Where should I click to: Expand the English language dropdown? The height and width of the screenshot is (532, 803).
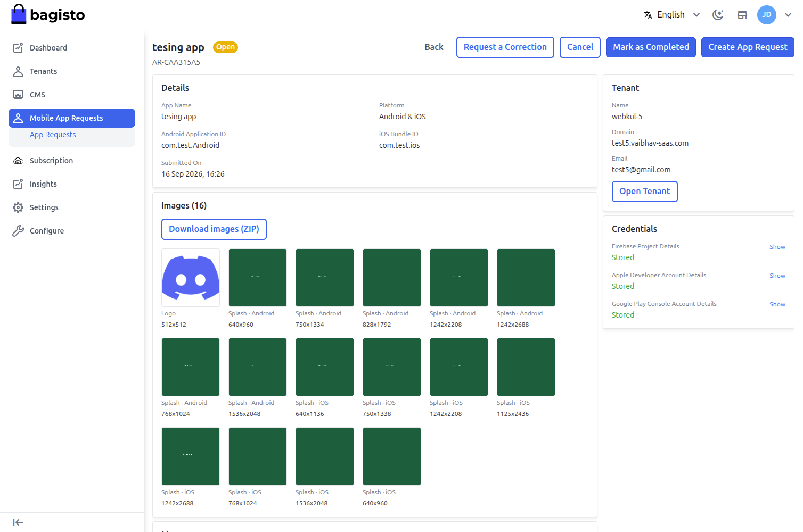pos(672,15)
